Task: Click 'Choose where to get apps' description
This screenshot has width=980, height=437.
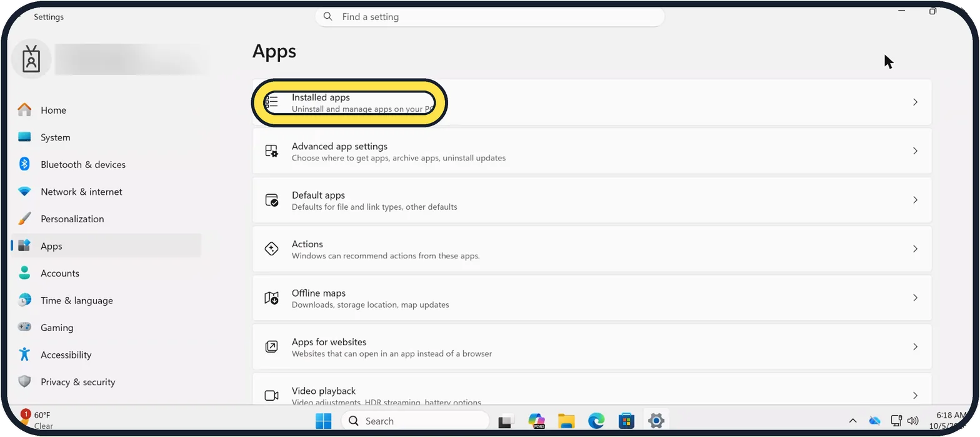Action: click(x=399, y=158)
